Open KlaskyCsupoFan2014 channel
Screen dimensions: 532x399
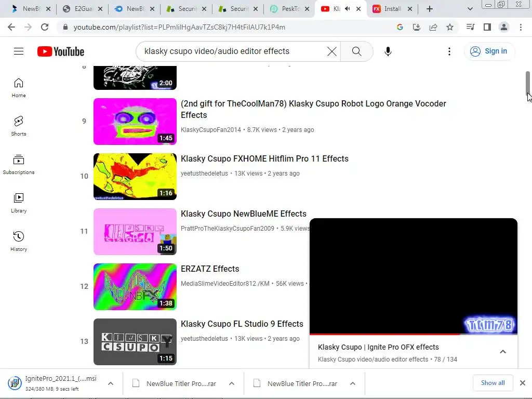pos(211,130)
